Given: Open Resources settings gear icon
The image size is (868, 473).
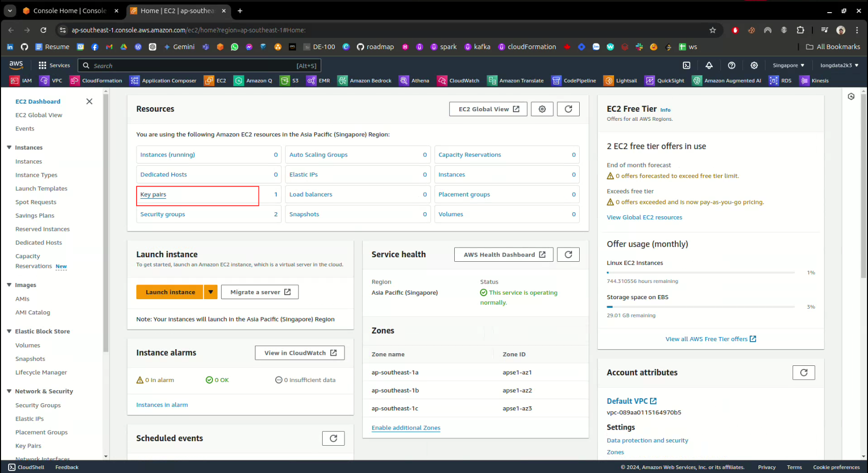Looking at the screenshot, I should 542,109.
